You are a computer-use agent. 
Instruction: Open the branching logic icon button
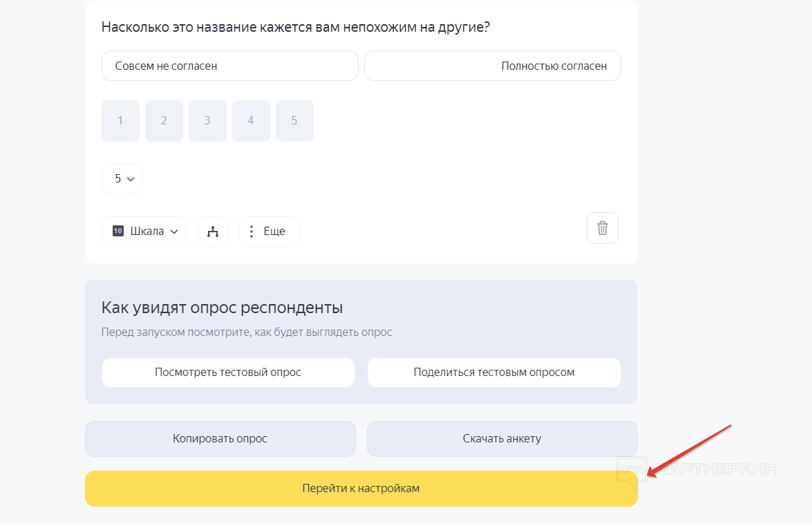coord(212,232)
